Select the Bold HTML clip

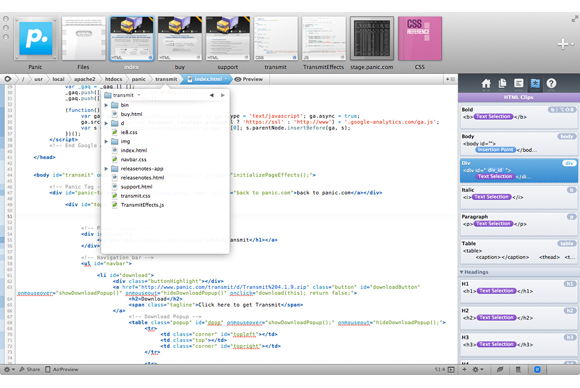(x=518, y=117)
